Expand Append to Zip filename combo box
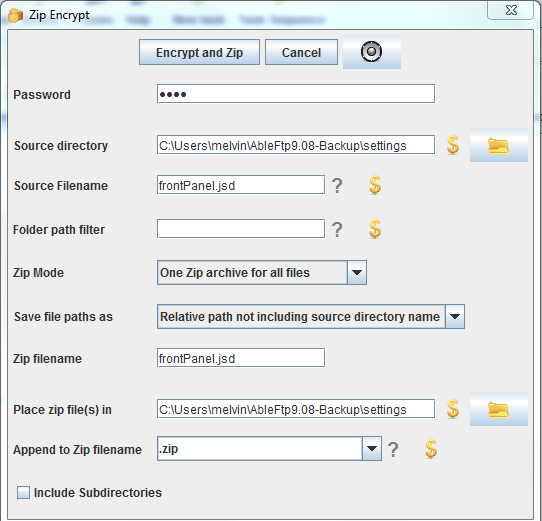This screenshot has height=521, width=542. click(x=372, y=448)
